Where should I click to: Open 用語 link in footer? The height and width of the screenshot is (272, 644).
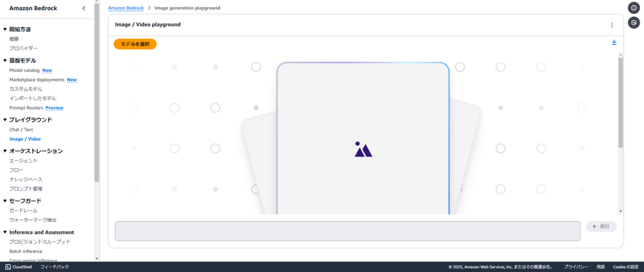coord(601,267)
